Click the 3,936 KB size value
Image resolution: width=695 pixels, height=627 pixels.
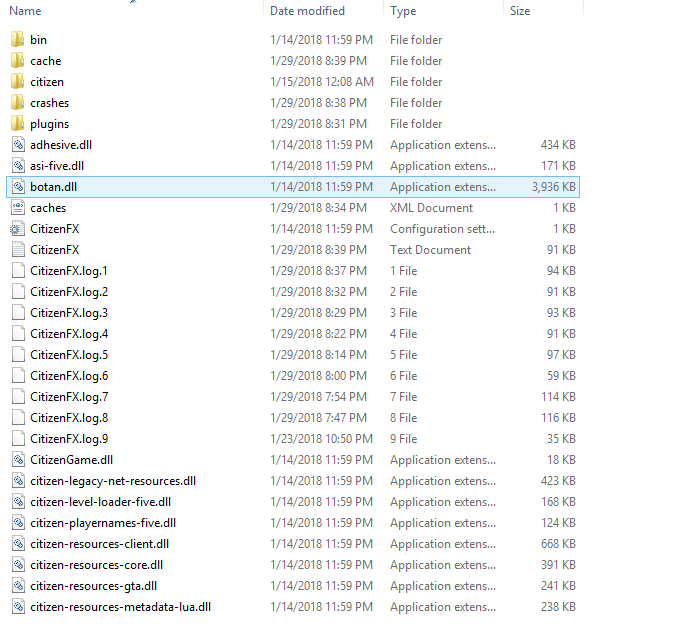554,187
